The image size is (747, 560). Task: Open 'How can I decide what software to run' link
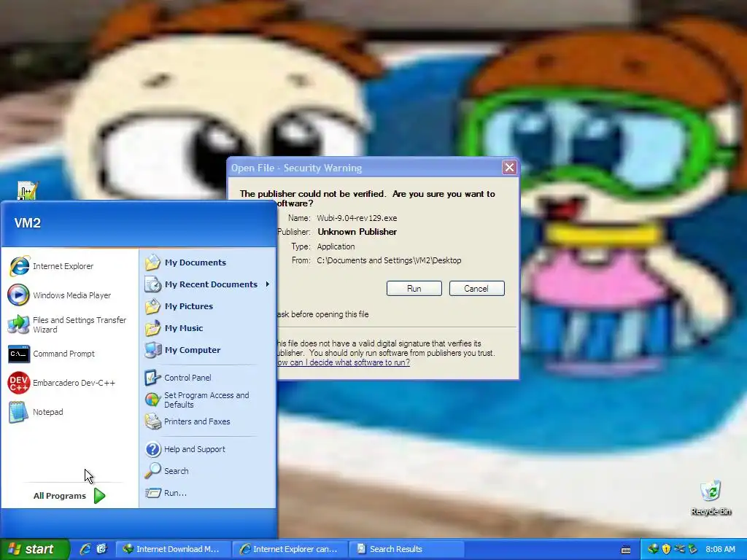click(x=343, y=362)
